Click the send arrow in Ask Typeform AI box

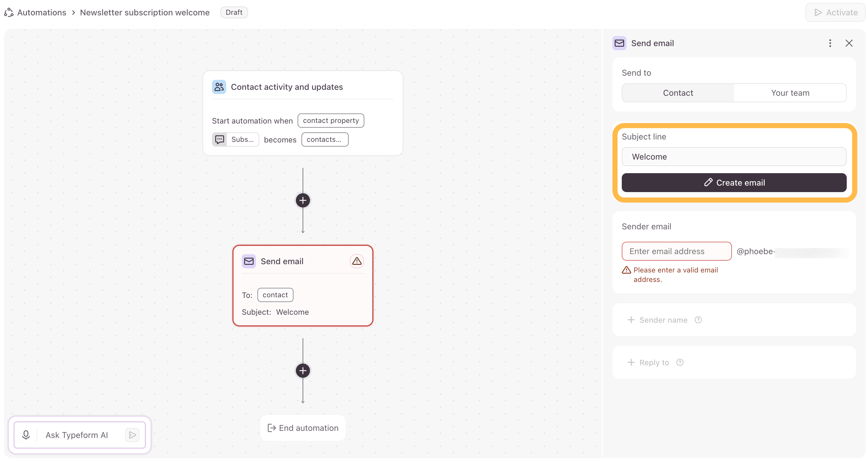coord(133,435)
